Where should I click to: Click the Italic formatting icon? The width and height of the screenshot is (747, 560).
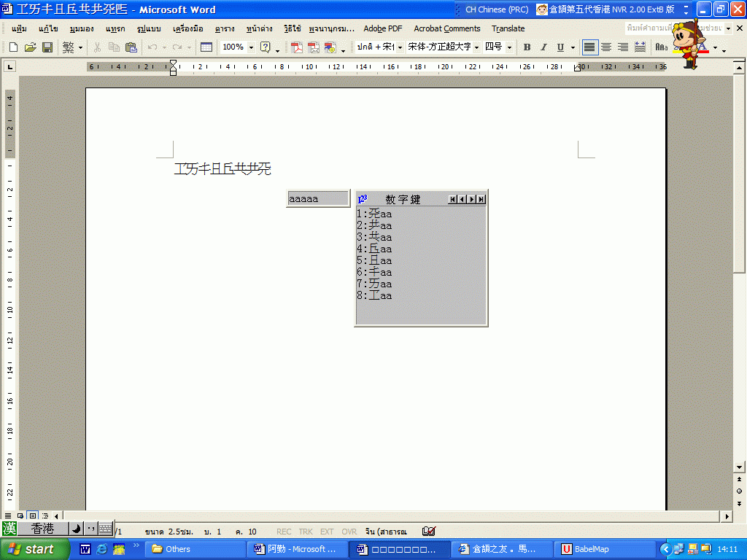[x=543, y=47]
